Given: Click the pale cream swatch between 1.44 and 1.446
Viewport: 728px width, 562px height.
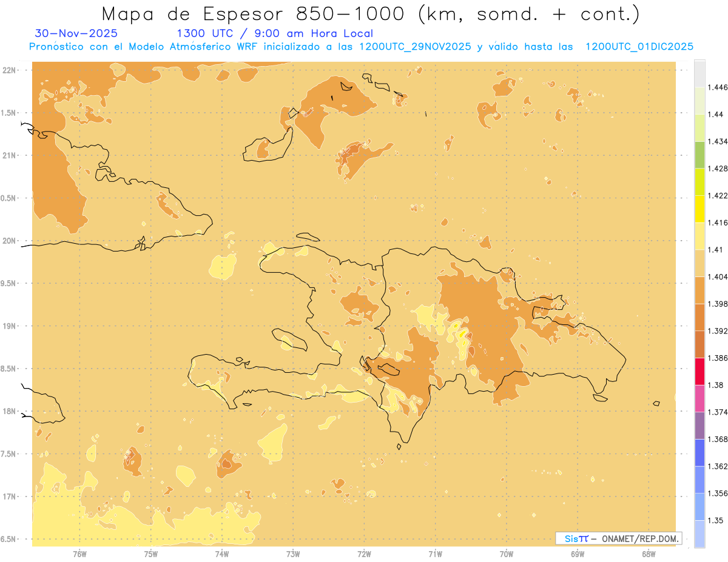Looking at the screenshot, I should tap(699, 100).
